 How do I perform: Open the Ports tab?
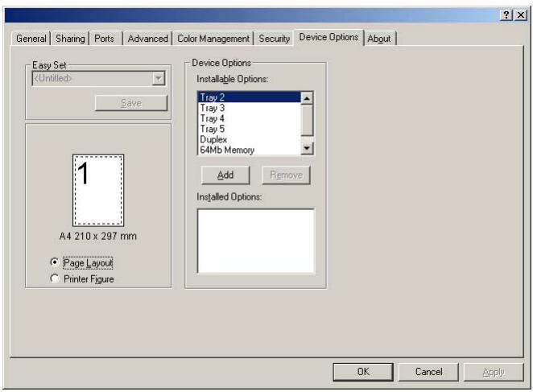click(x=104, y=39)
